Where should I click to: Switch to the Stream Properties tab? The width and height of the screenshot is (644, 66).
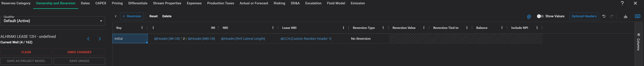click(167, 3)
